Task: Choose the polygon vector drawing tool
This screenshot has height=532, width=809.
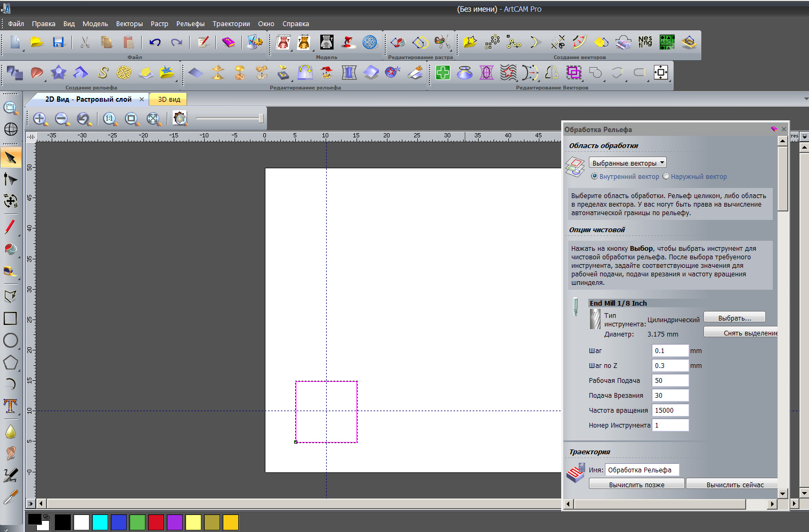Action: (11, 363)
